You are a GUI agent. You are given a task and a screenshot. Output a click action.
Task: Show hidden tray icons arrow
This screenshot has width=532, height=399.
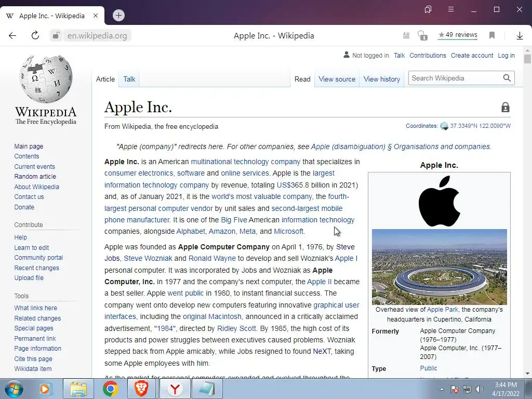442,389
